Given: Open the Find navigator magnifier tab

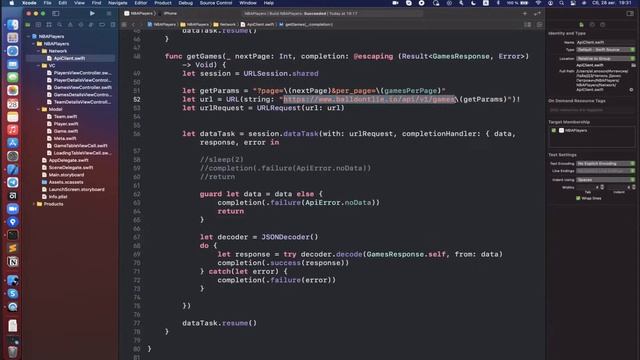Looking at the screenshot, I should tap(60, 25).
